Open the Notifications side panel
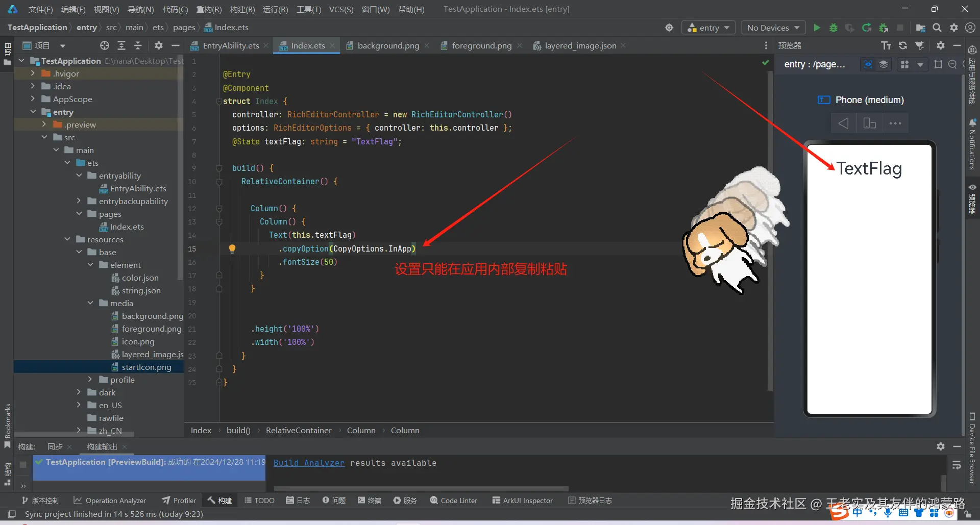Image resolution: width=980 pixels, height=525 pixels. tap(972, 144)
